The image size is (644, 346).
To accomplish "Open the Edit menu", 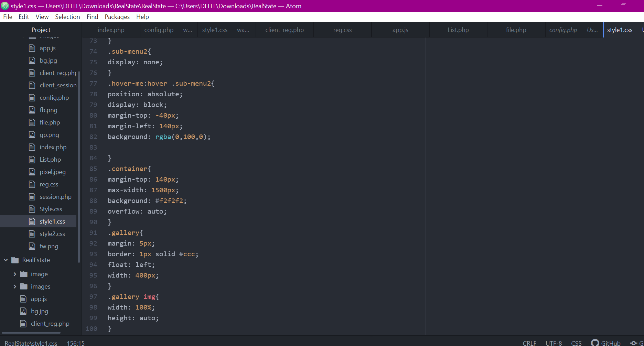I will coord(23,17).
